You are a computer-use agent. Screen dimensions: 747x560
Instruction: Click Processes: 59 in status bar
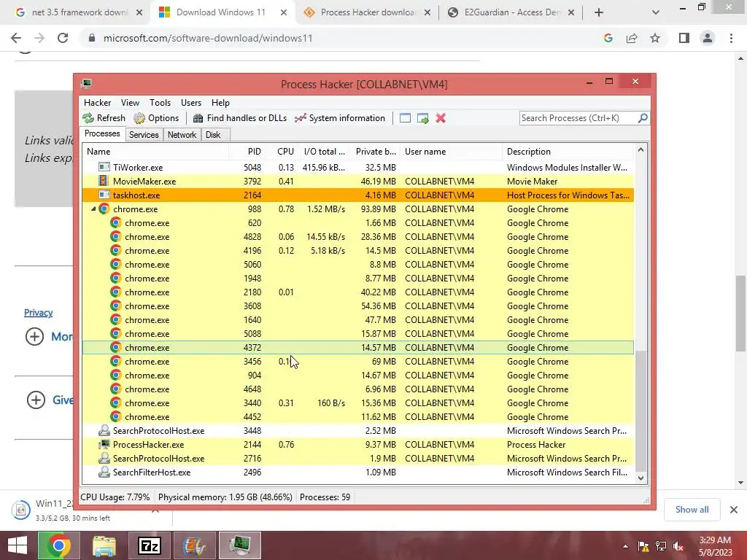tap(325, 497)
